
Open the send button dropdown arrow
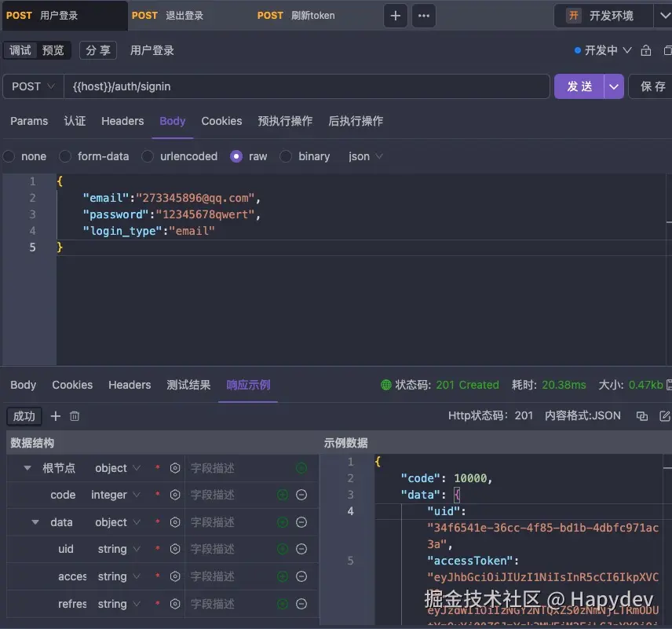tap(614, 86)
